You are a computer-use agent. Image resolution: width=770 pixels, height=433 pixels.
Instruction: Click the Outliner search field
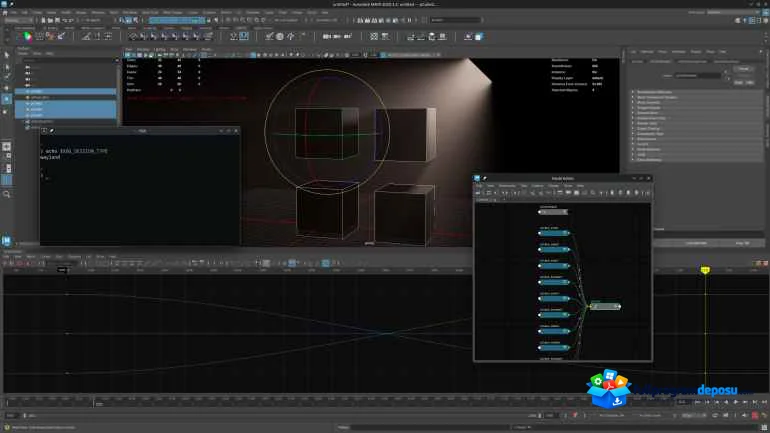coord(67,60)
